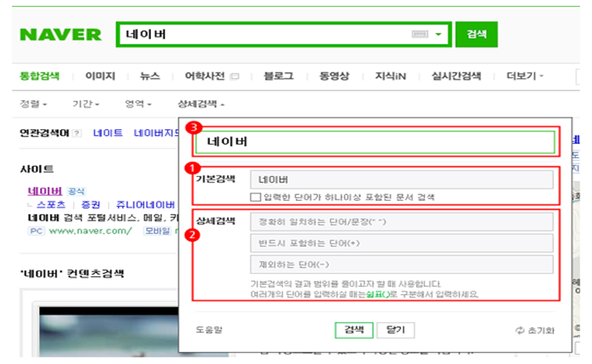Viewport: 592px width, 364px height.
Task: Click the 증권 sub-link under 네이버
Action: point(91,205)
